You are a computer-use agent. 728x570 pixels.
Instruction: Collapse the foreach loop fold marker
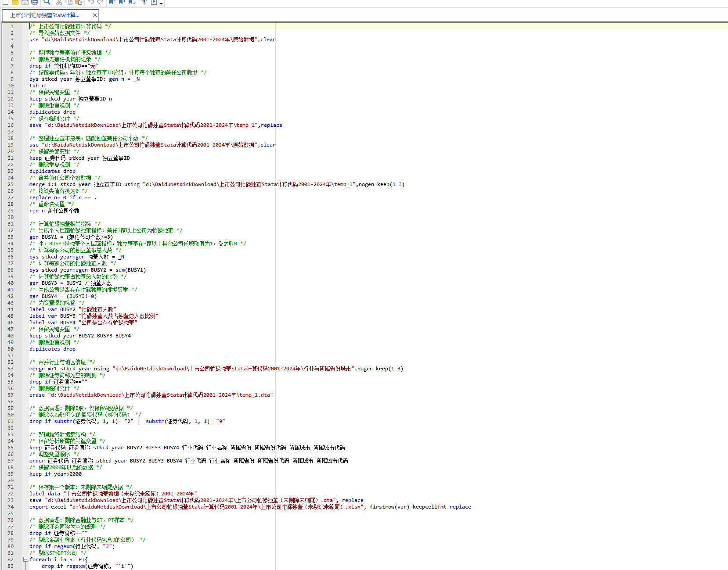coord(25,559)
